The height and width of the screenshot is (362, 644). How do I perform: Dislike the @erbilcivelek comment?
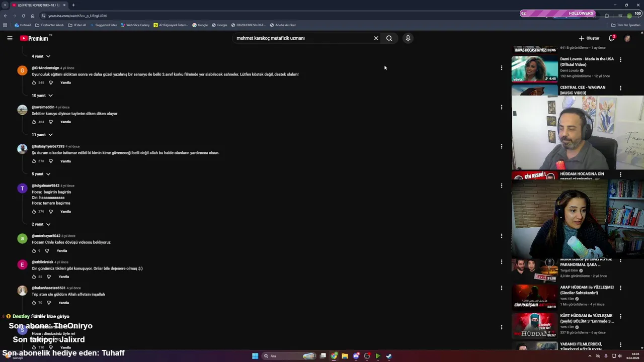point(49,277)
